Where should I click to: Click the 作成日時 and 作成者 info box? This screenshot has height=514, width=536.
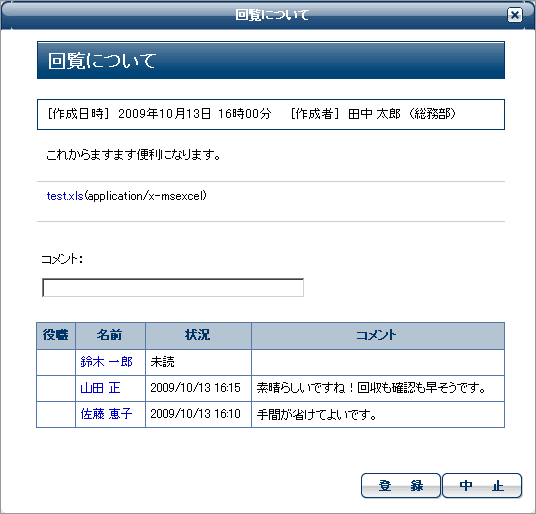(271, 114)
